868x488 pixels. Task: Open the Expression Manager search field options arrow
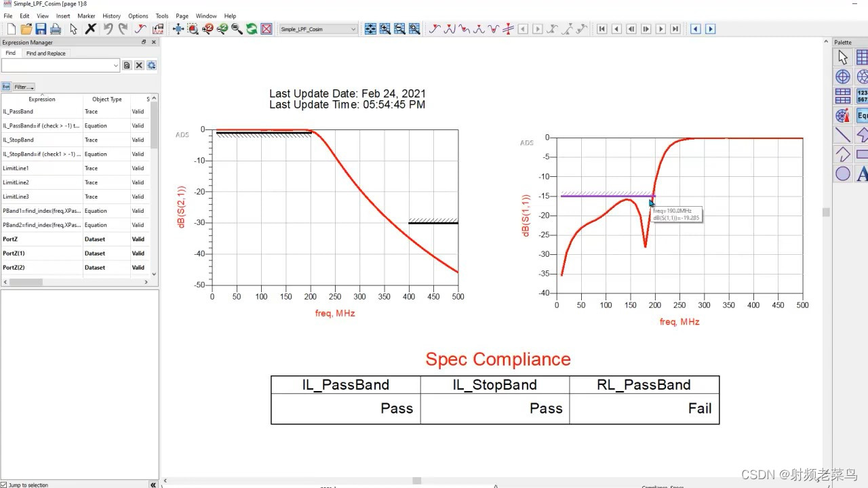pos(117,64)
